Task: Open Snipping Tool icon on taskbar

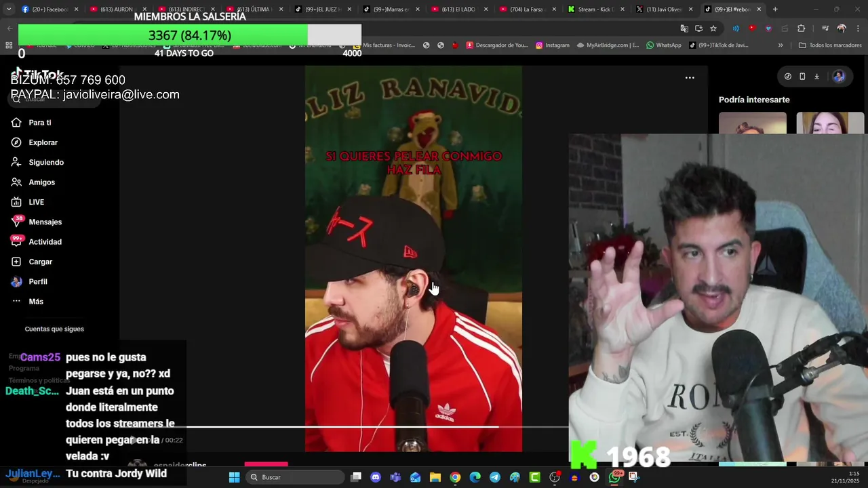Action: pyautogui.click(x=633, y=477)
